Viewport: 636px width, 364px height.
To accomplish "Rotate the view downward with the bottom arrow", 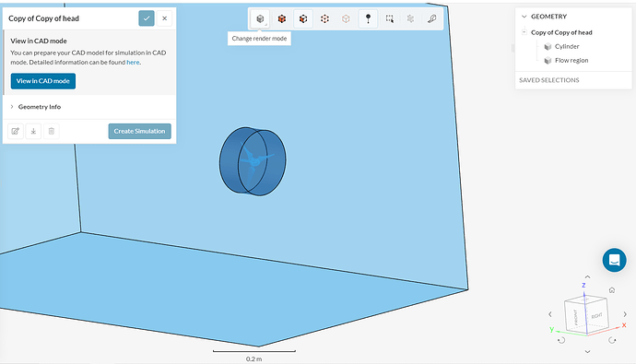I will click(587, 351).
